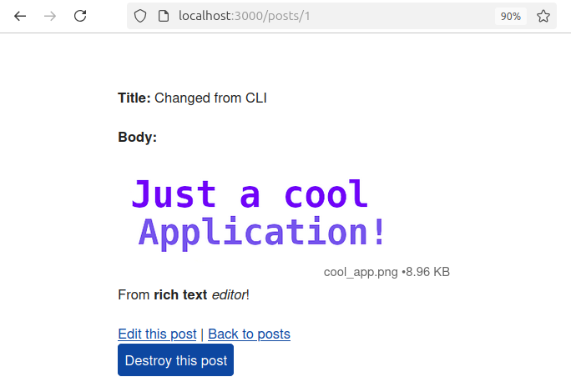Follow the Back to posts link
Screen dimensions: 571x392
coord(249,334)
